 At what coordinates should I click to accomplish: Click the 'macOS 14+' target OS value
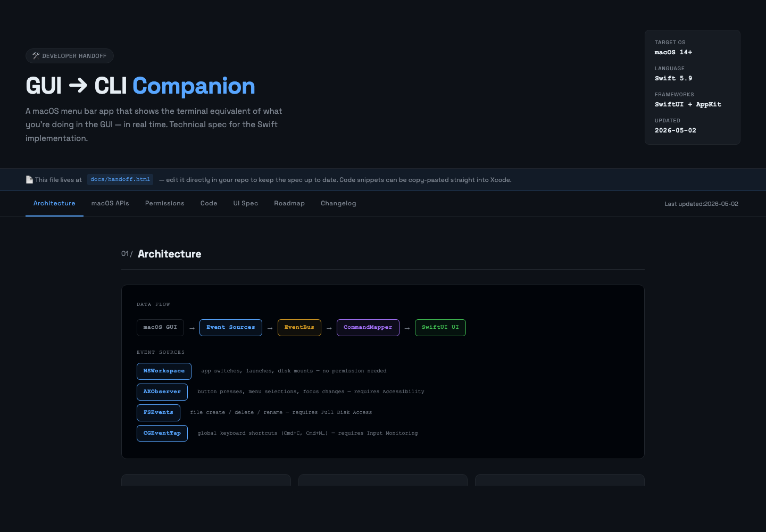click(x=673, y=52)
